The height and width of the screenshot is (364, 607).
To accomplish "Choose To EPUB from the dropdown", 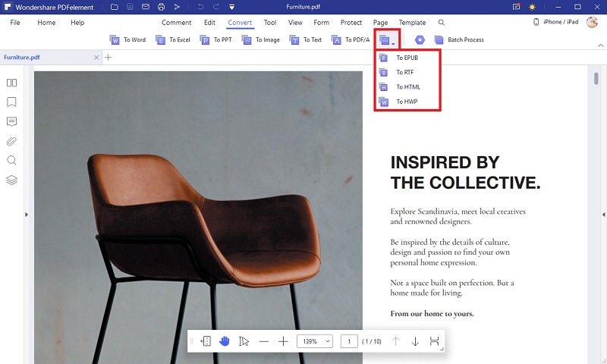I will (407, 58).
